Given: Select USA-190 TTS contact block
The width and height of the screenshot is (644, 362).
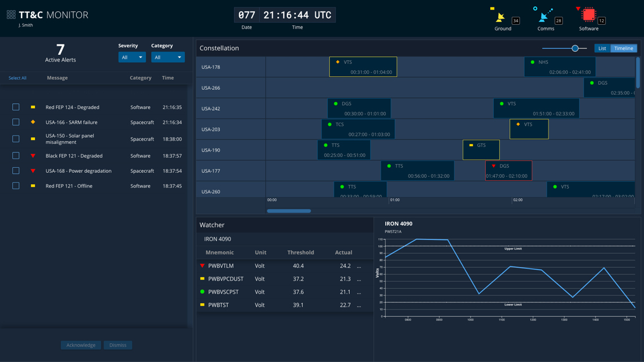Looking at the screenshot, I should pos(344,150).
